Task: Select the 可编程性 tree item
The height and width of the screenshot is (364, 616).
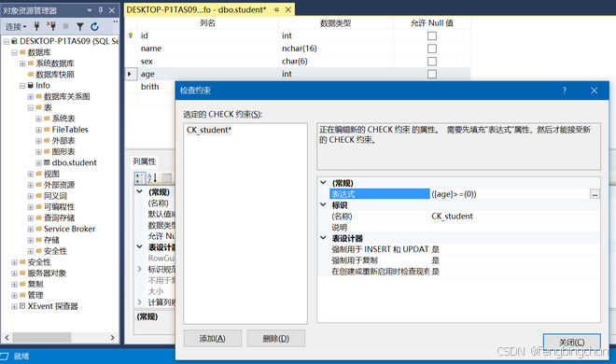Action: click(x=59, y=207)
